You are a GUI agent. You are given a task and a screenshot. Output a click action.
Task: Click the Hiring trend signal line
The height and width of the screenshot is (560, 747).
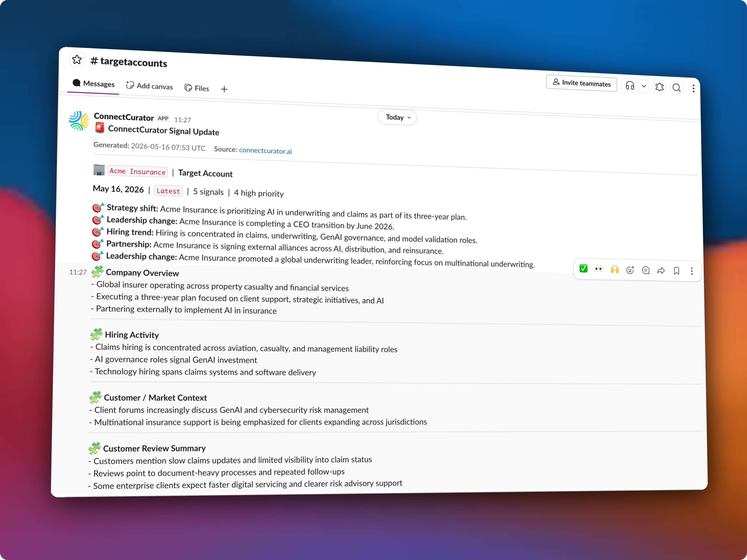tap(284, 236)
